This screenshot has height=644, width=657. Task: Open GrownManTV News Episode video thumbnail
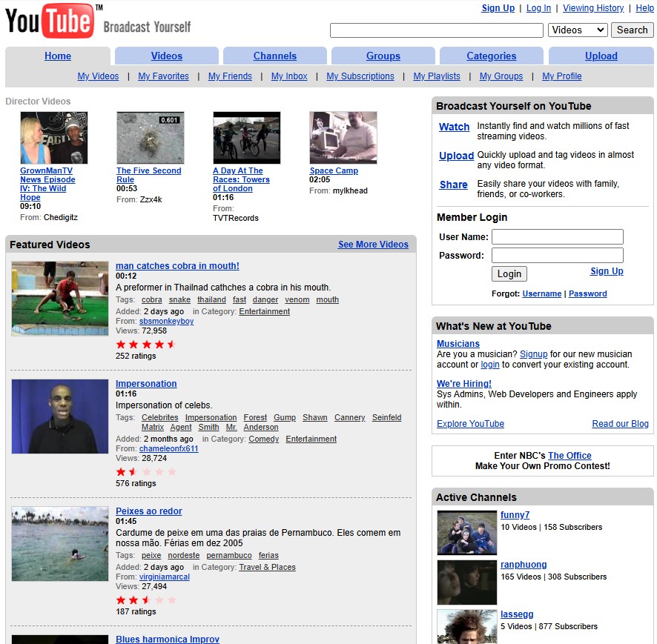pos(54,137)
